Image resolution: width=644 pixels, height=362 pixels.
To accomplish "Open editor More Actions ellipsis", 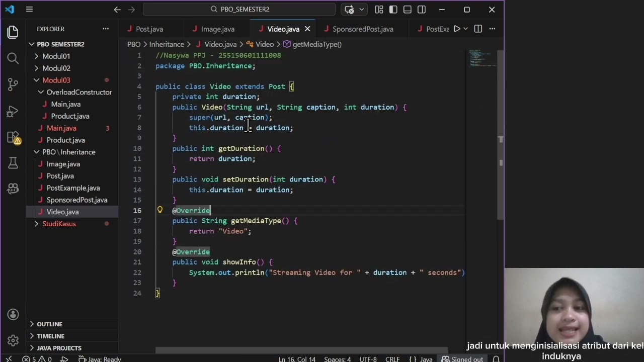I will coord(493,29).
